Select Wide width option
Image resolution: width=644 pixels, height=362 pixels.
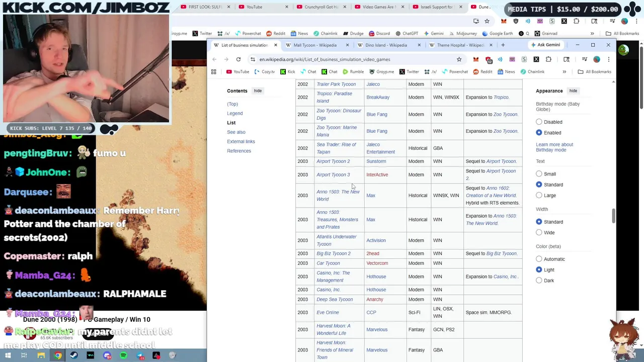[x=539, y=232]
